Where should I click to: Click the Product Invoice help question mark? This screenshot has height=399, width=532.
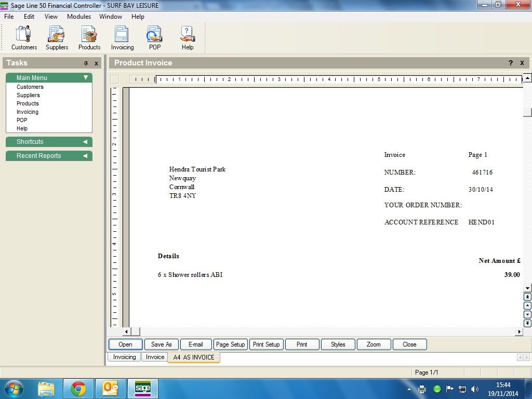coord(511,63)
